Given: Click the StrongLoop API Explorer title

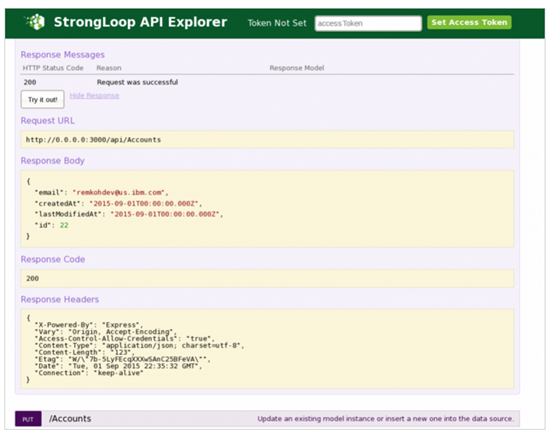Looking at the screenshot, I should (140, 22).
